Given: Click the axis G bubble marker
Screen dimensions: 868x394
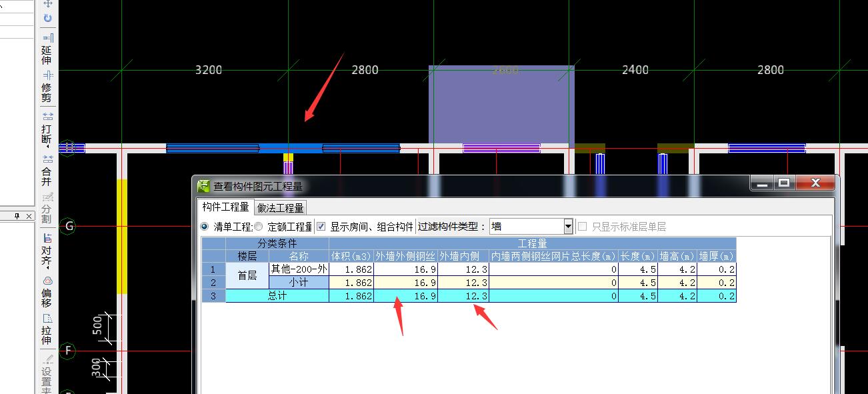Looking at the screenshot, I should click(x=68, y=226).
